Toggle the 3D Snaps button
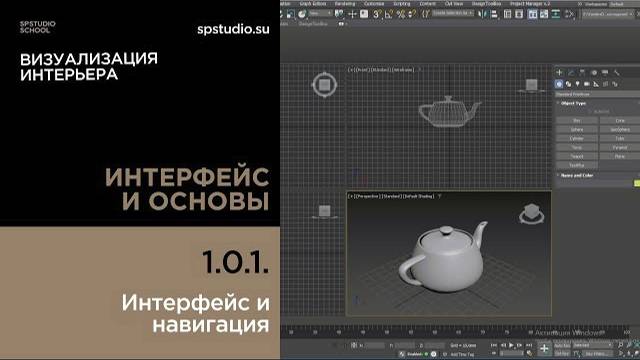Viewport: 640px width, 360px height. [377, 14]
